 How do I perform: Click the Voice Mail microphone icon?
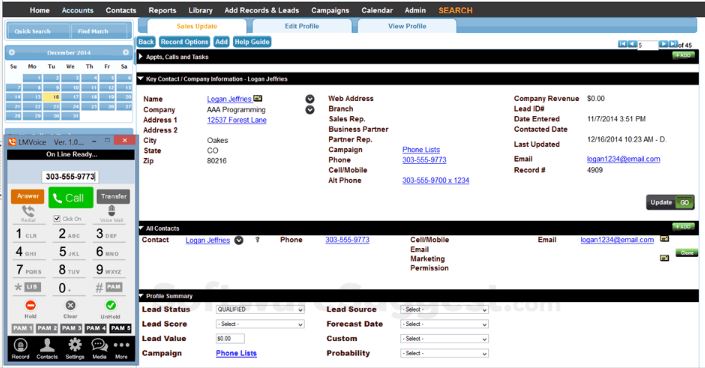click(x=112, y=211)
